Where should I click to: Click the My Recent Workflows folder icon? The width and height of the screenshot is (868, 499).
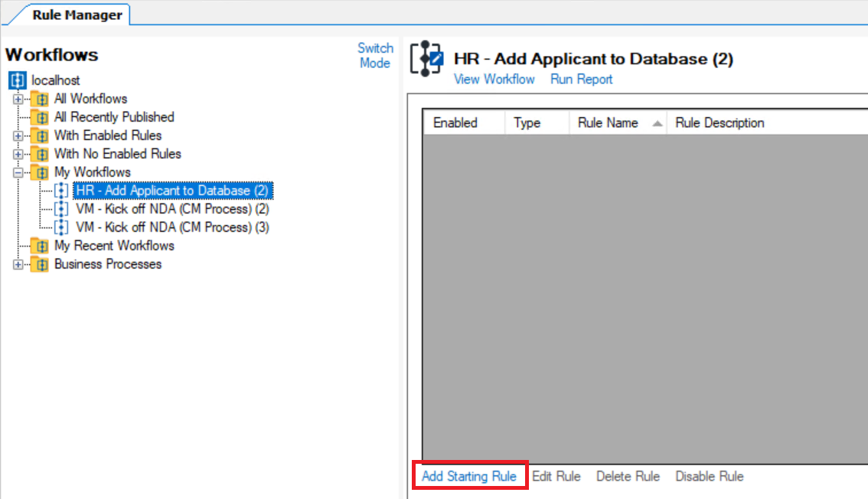[x=40, y=246]
